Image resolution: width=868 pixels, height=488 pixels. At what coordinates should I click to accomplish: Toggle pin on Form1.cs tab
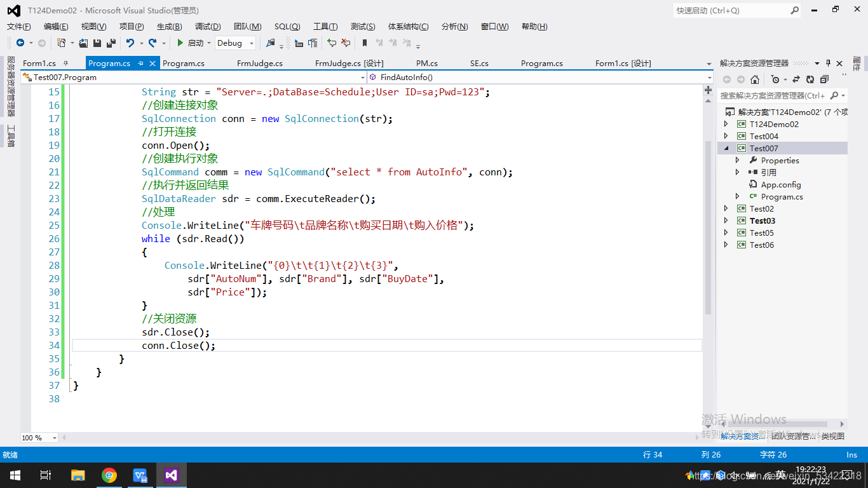pyautogui.click(x=65, y=64)
